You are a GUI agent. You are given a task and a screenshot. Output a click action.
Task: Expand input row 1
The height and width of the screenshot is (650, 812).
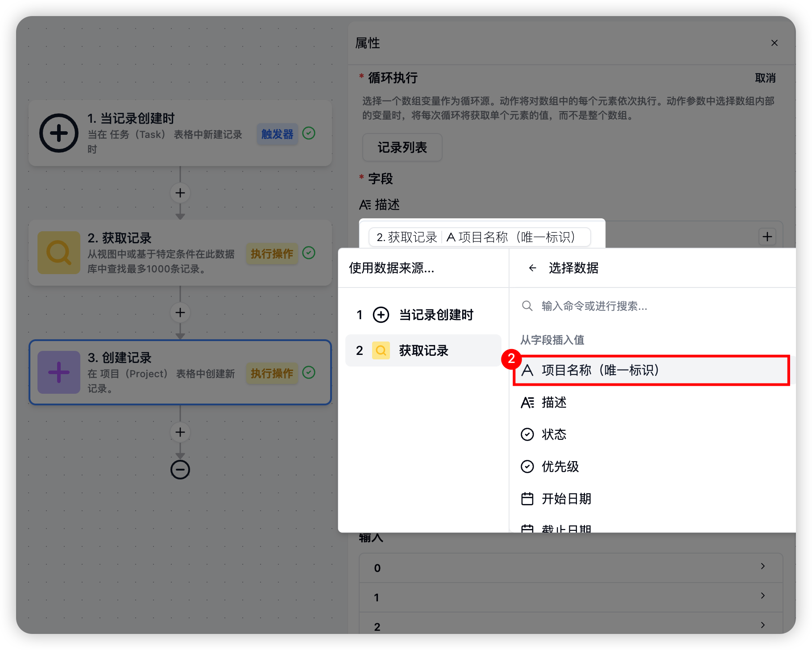pos(571,597)
